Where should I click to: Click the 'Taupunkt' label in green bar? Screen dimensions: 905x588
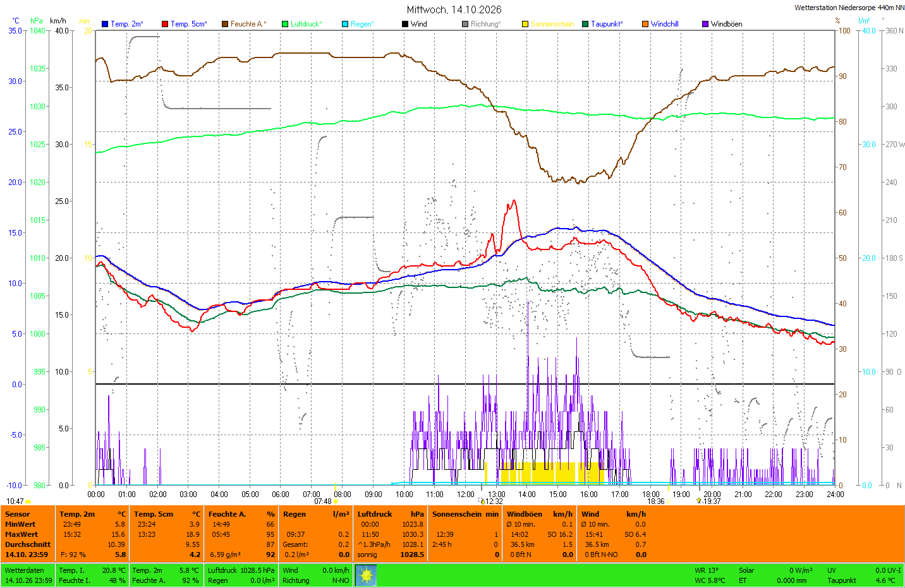point(842,580)
